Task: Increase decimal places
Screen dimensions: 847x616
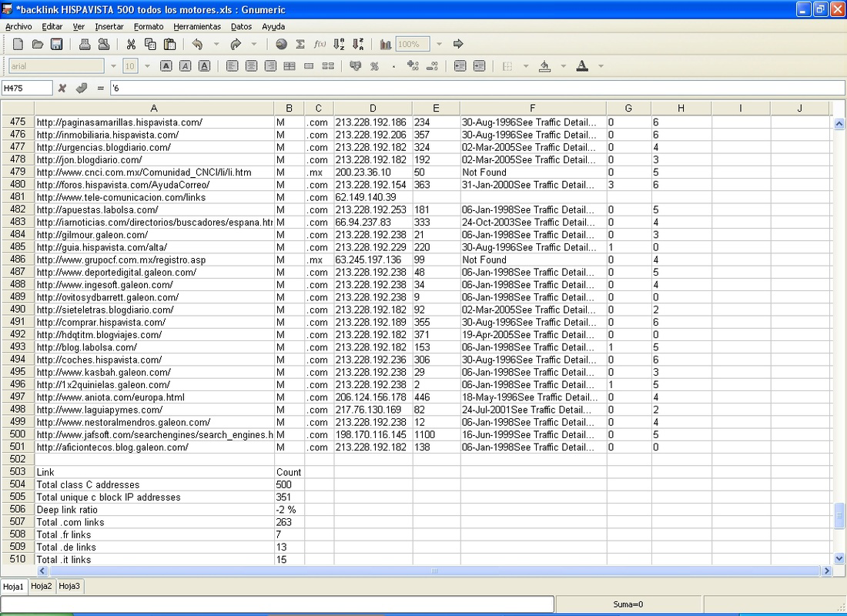Action: [413, 66]
